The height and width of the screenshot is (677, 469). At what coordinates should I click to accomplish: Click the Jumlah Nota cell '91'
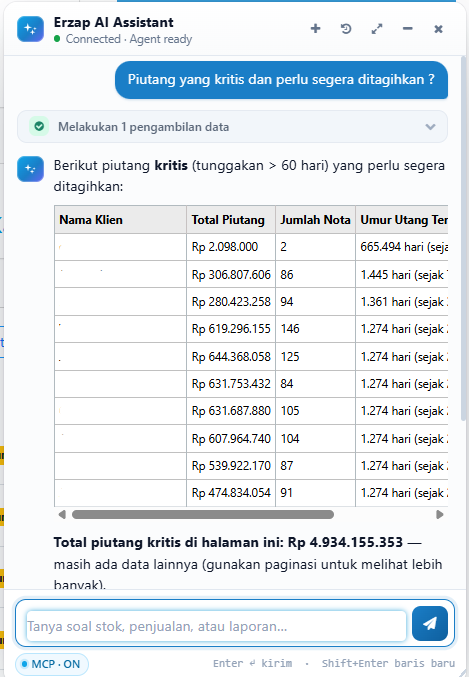tap(315, 493)
